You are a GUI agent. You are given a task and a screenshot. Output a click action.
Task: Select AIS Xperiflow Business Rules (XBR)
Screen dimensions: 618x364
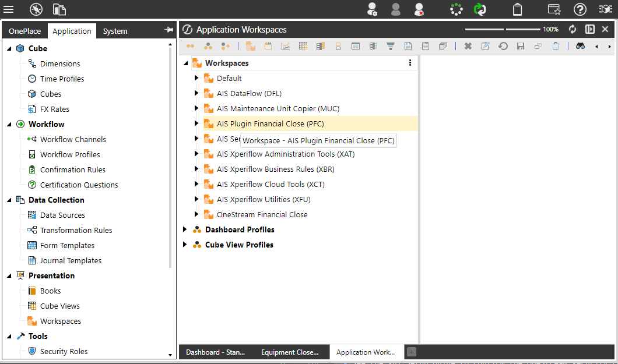pos(276,169)
